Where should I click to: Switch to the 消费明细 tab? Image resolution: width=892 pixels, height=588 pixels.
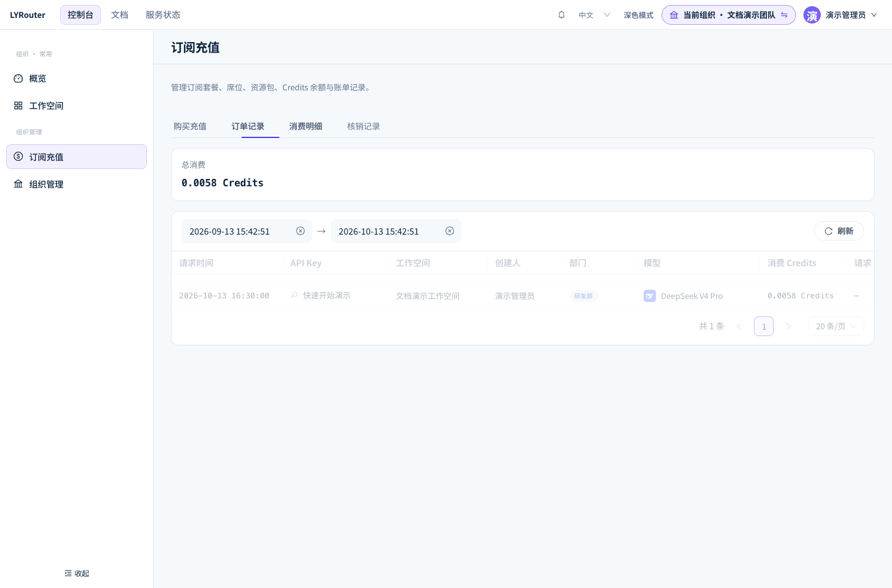[306, 126]
